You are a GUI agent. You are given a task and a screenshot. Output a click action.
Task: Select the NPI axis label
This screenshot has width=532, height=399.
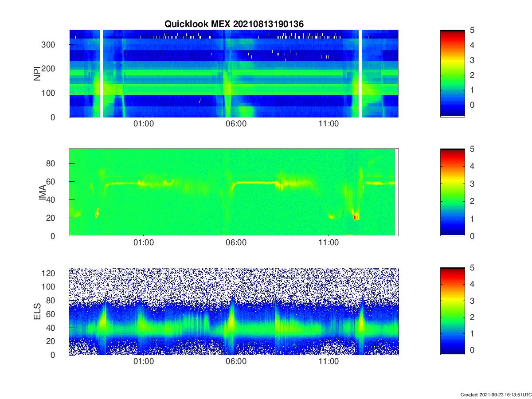pyautogui.click(x=37, y=73)
